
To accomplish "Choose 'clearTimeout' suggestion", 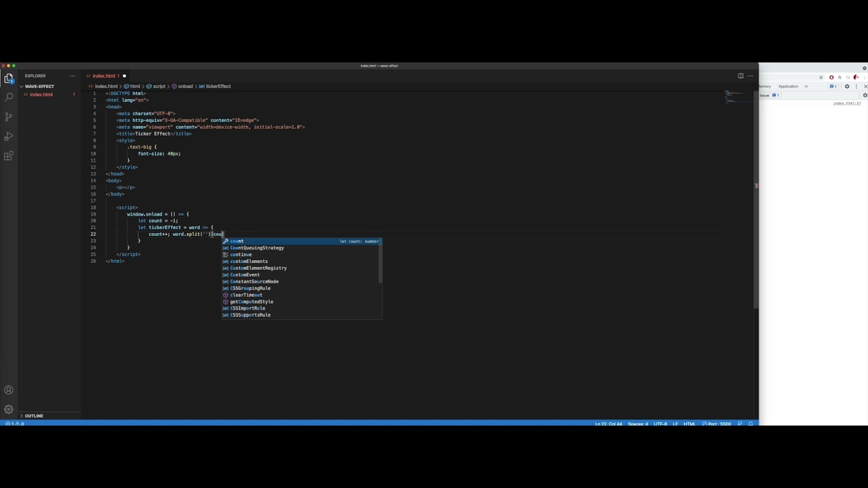I will point(302,295).
